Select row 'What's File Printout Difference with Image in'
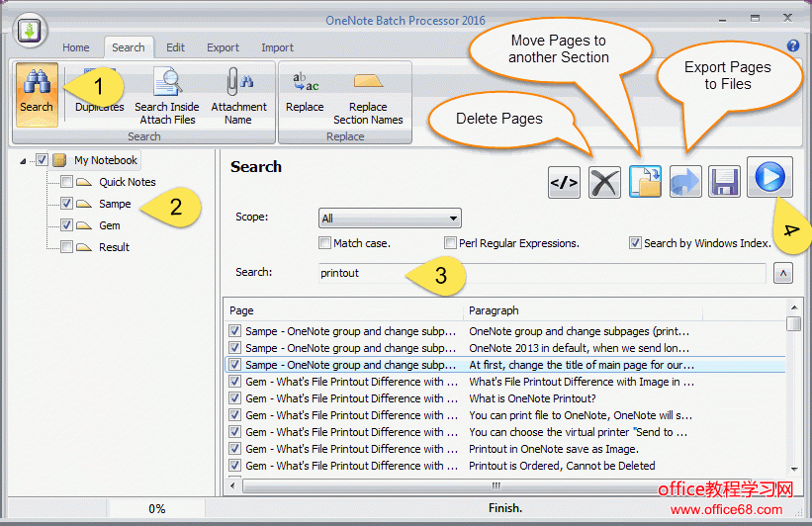Screen dimensions: 812x526 [x=505, y=382]
